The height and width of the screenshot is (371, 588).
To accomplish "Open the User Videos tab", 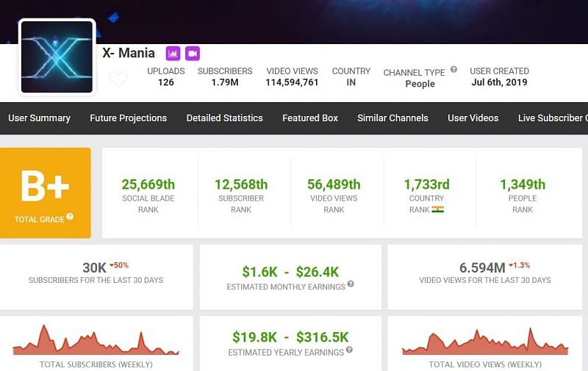I will point(473,118).
